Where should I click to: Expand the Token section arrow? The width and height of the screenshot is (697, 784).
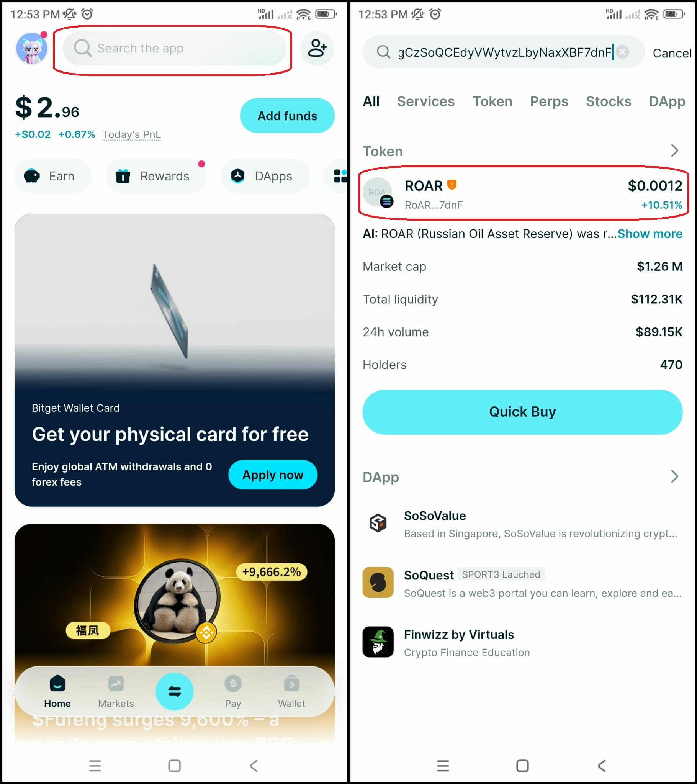675,151
